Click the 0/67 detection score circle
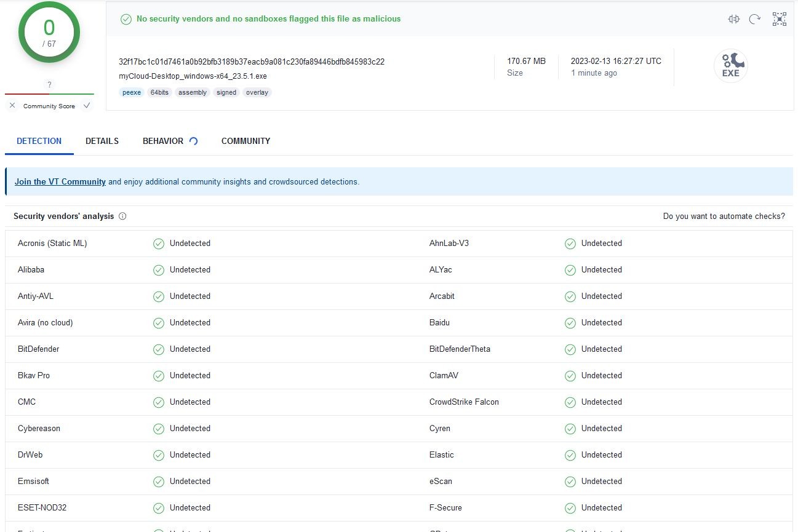Viewport: 798px width, 532px height. pyautogui.click(x=49, y=33)
